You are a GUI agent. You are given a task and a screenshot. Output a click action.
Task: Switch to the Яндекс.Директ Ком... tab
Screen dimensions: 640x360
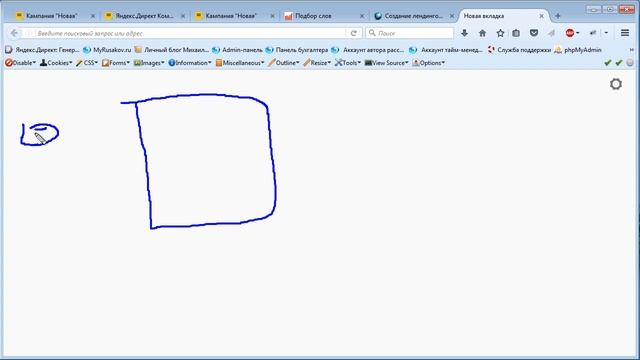[x=144, y=16]
